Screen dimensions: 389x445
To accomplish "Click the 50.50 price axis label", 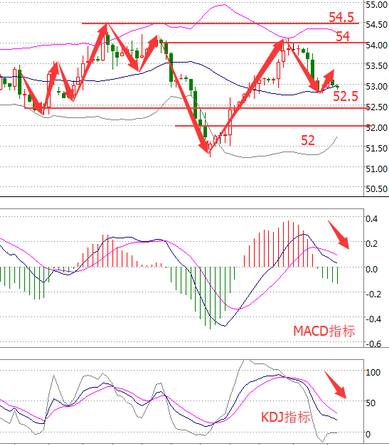I will (377, 189).
